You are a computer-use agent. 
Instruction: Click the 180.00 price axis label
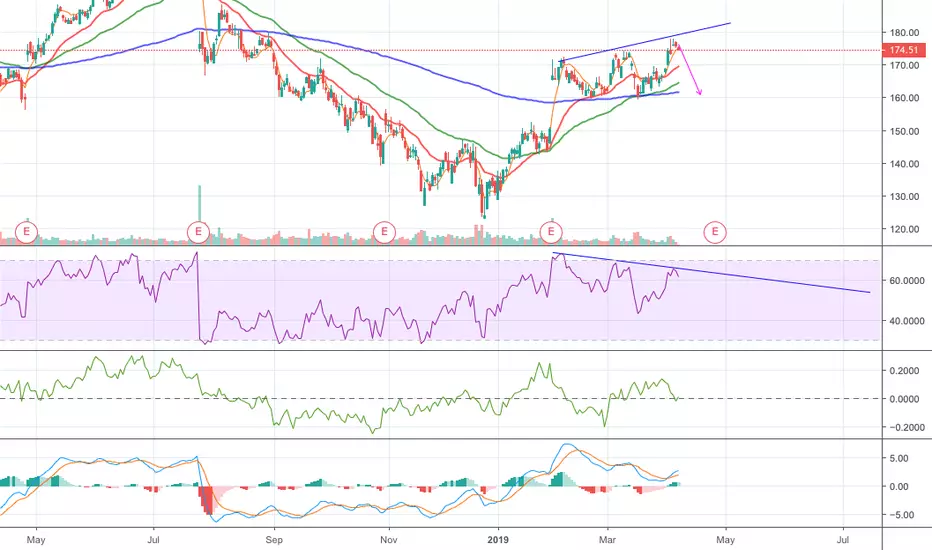pyautogui.click(x=904, y=33)
